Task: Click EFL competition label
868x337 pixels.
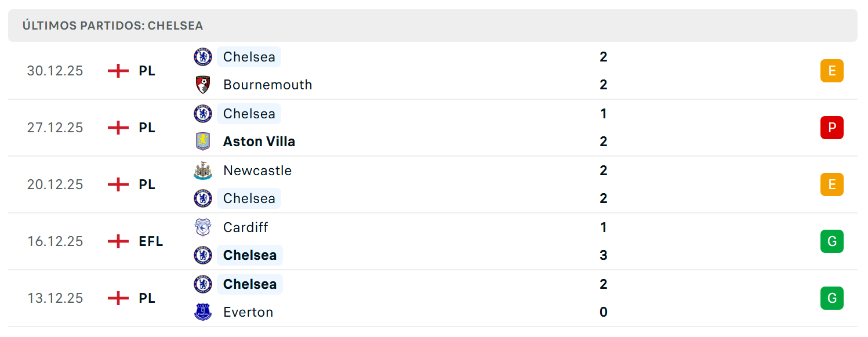Action: [x=151, y=241]
